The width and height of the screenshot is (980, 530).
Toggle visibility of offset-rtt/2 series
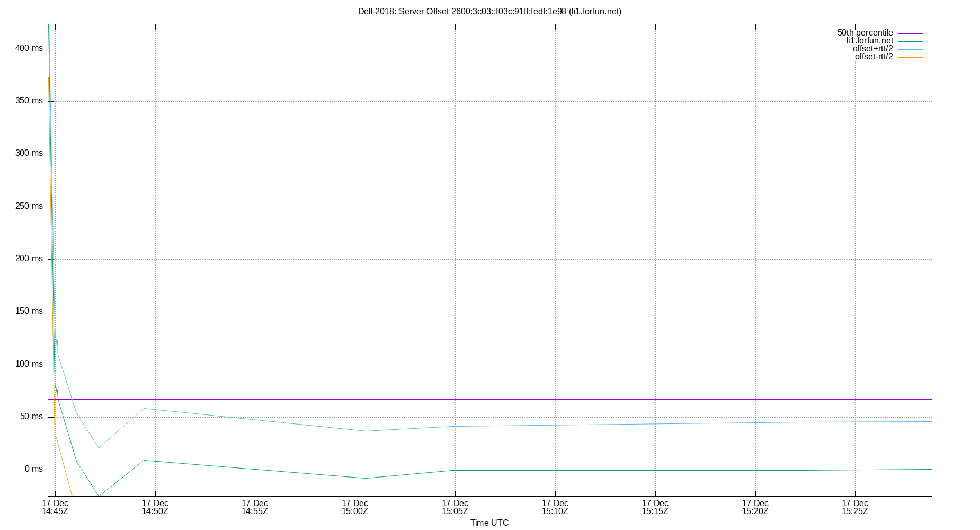click(x=874, y=56)
